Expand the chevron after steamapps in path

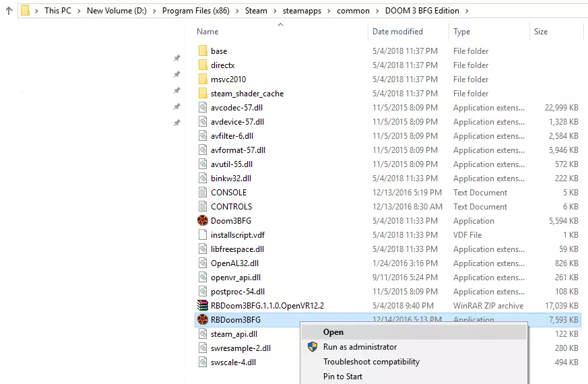329,11
